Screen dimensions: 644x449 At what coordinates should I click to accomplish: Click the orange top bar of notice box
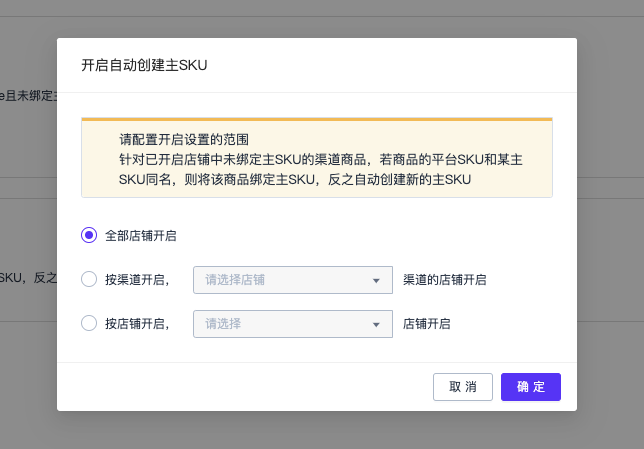coord(317,119)
